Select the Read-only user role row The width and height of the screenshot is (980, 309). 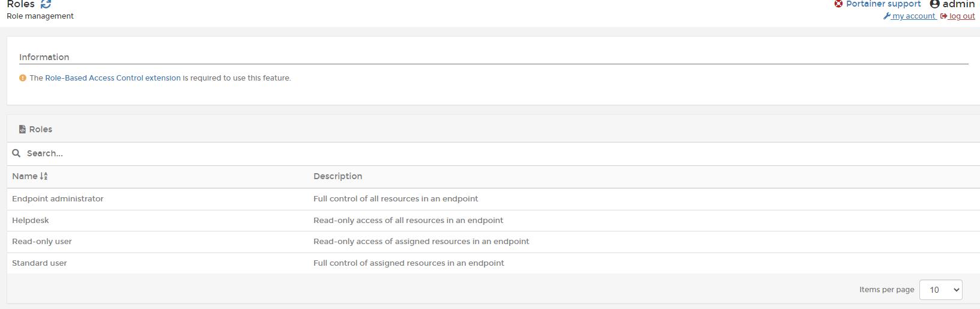pyautogui.click(x=42, y=242)
